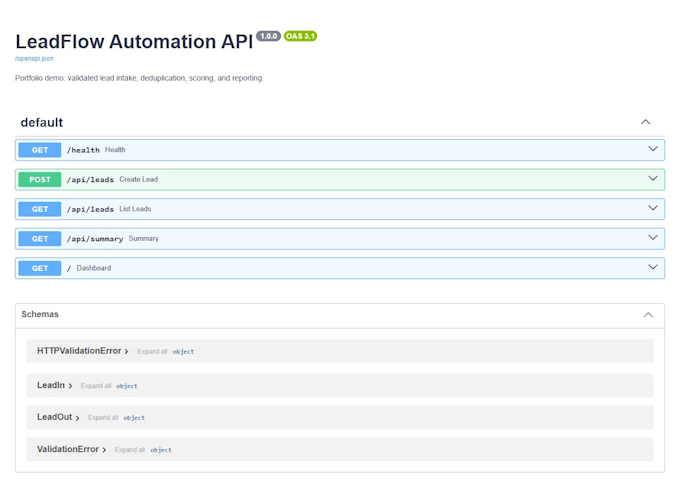Click the object type label beside LeadIn
Viewport: 680px width, 493px height.
[127, 386]
